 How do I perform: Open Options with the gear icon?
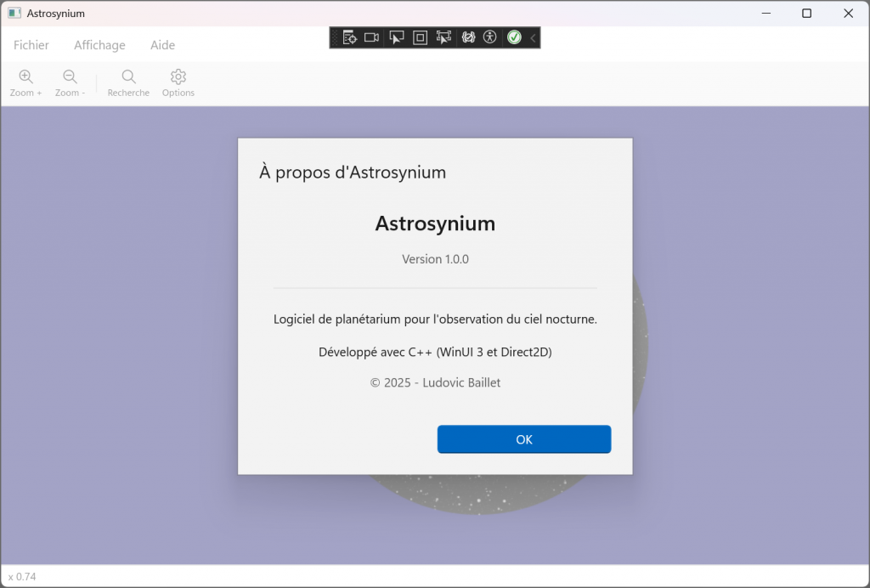tap(178, 82)
